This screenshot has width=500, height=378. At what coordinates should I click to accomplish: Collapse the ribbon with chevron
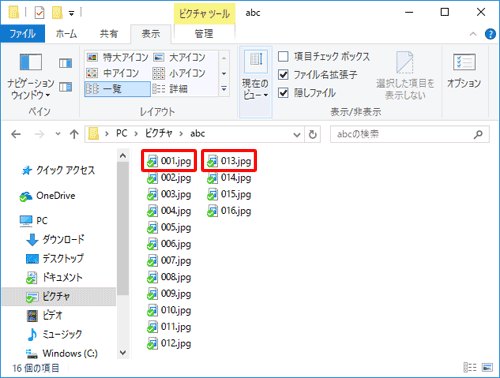[473, 34]
